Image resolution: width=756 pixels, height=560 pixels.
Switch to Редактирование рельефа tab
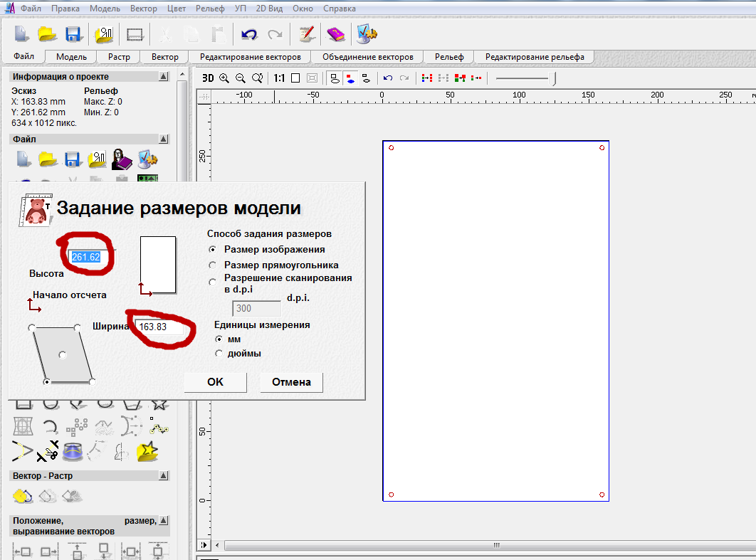click(x=535, y=57)
